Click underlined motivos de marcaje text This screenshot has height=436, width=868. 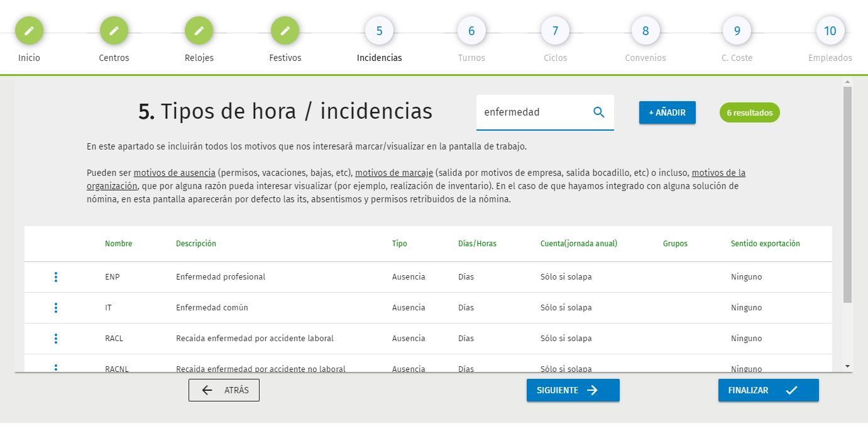tap(393, 173)
